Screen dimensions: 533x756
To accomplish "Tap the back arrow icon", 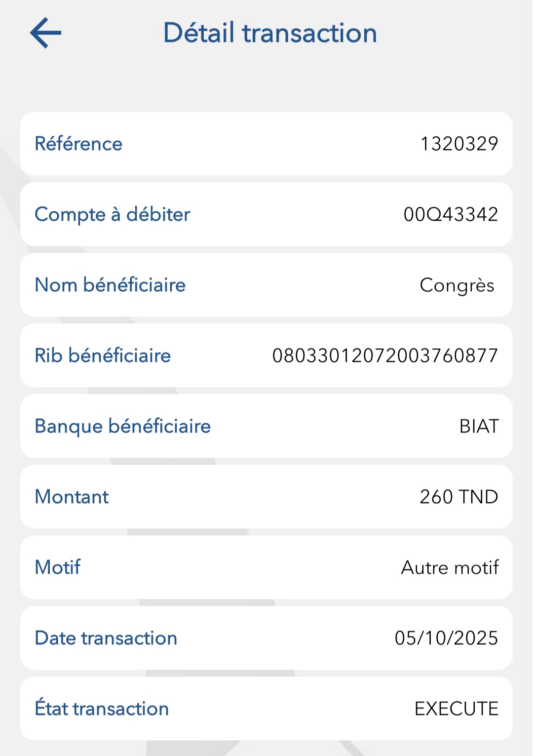I will pos(45,33).
